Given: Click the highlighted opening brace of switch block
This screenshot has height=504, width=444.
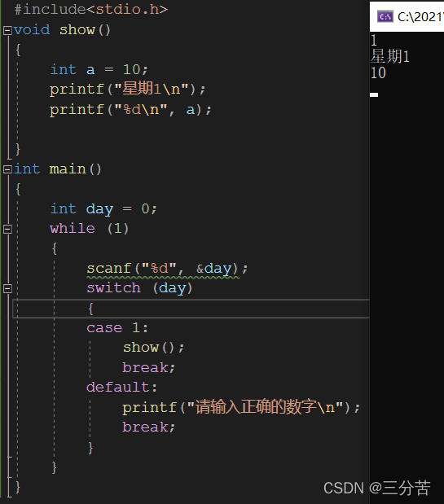Looking at the screenshot, I should [90, 309].
